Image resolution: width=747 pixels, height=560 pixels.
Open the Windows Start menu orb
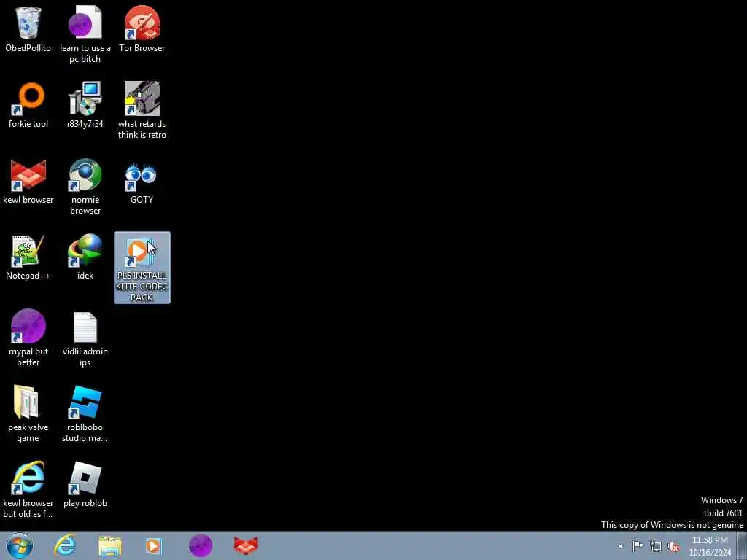click(x=20, y=545)
